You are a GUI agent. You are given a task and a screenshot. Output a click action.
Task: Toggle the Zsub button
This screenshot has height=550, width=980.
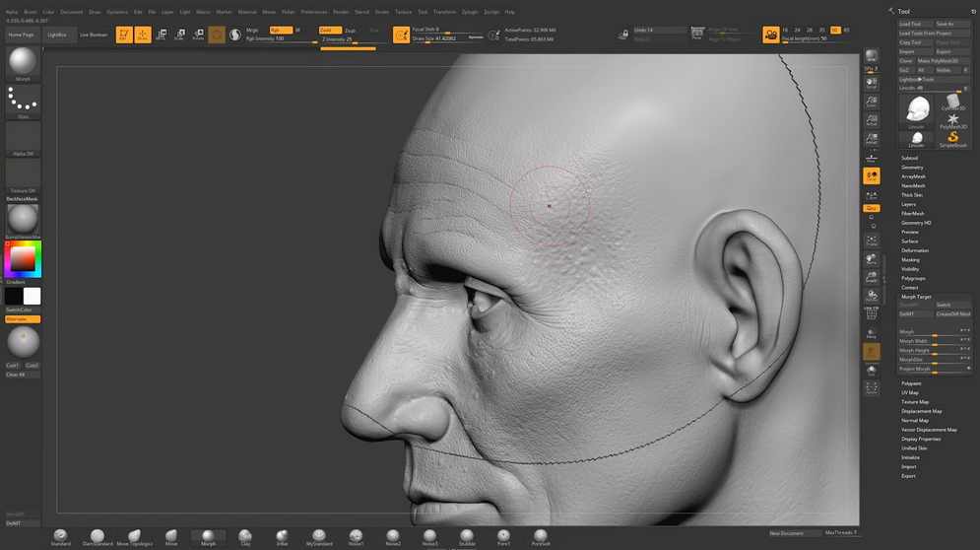coord(350,30)
